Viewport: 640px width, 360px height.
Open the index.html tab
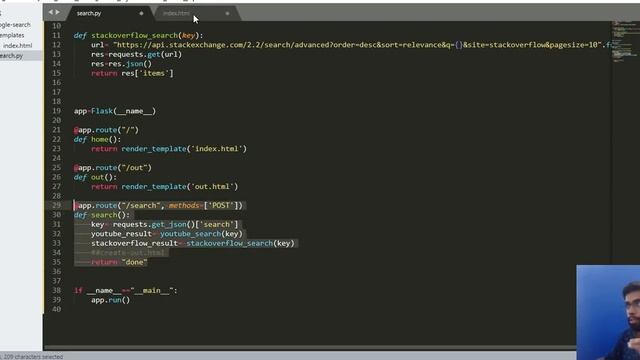click(x=176, y=13)
